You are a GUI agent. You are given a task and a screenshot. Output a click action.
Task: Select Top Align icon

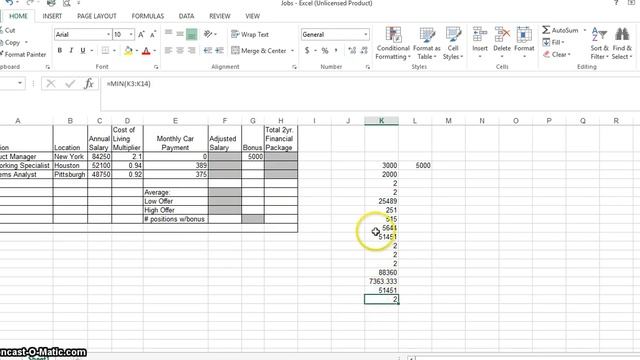coord(169,34)
